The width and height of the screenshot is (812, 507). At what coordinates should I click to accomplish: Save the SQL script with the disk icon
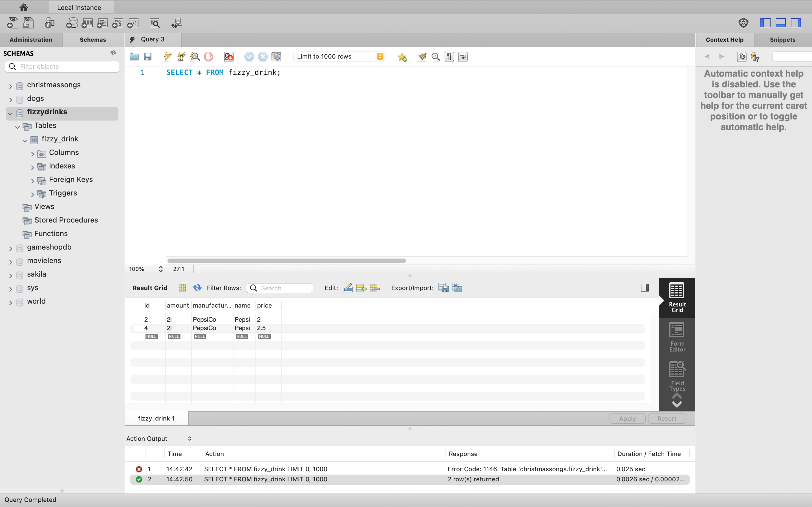(x=148, y=57)
